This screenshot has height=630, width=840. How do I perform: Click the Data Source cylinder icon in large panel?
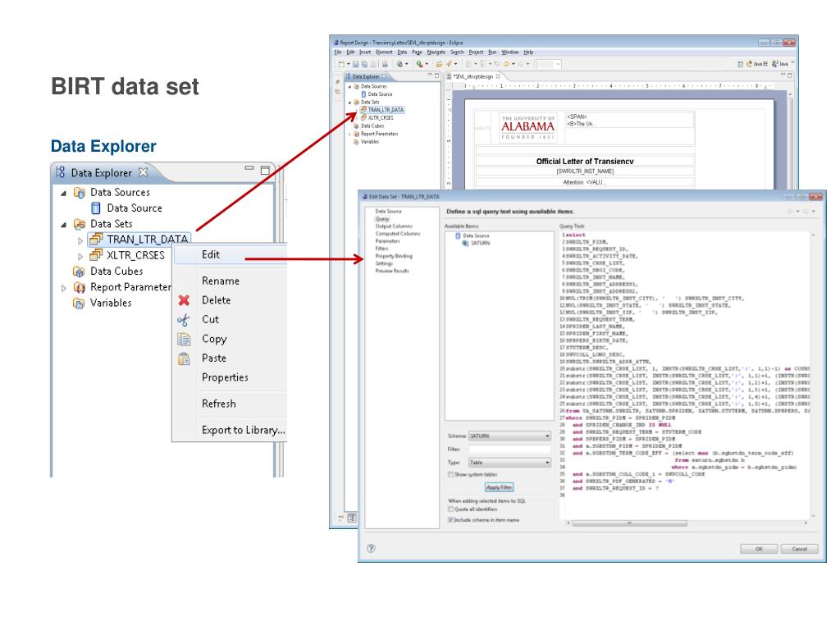click(96, 208)
